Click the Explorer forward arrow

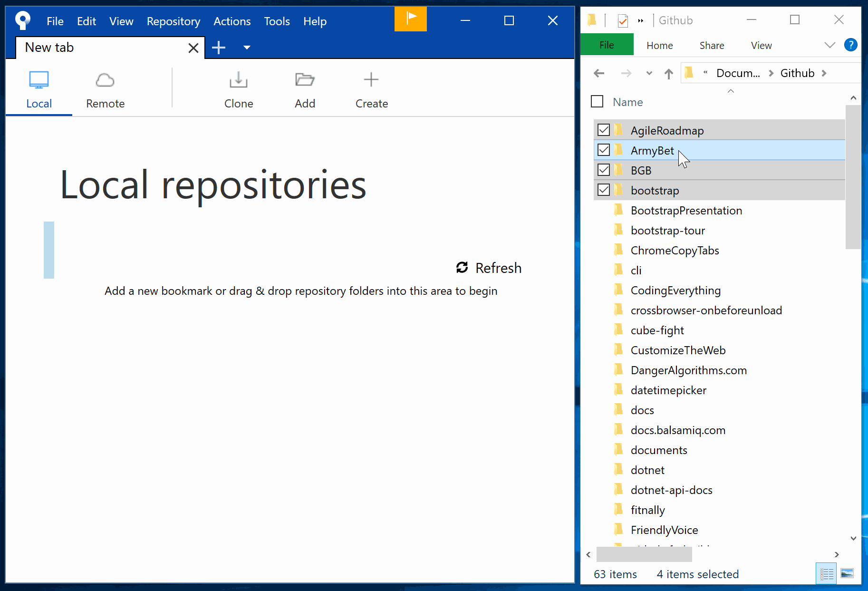(x=627, y=73)
